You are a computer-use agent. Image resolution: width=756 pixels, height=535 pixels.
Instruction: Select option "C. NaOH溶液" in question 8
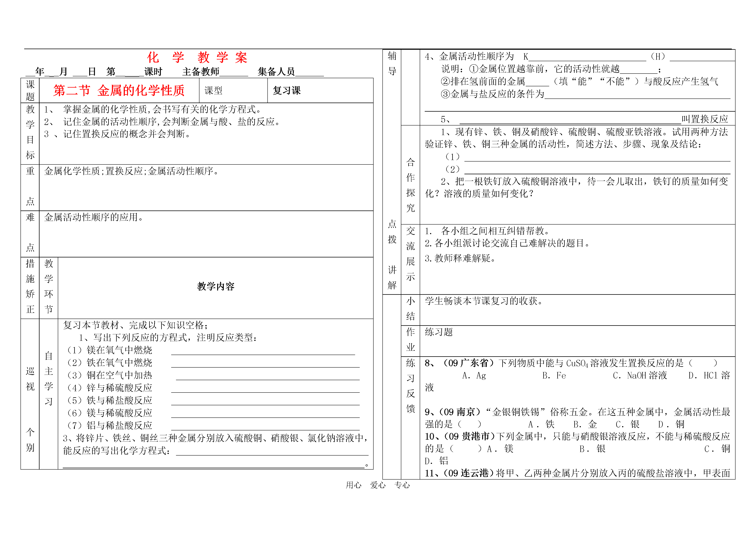pyautogui.click(x=640, y=376)
